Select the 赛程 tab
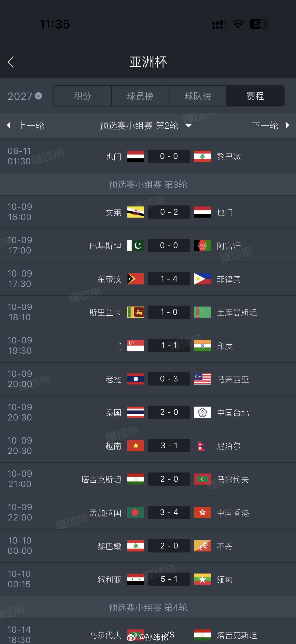The width and height of the screenshot is (296, 644). 255,96
